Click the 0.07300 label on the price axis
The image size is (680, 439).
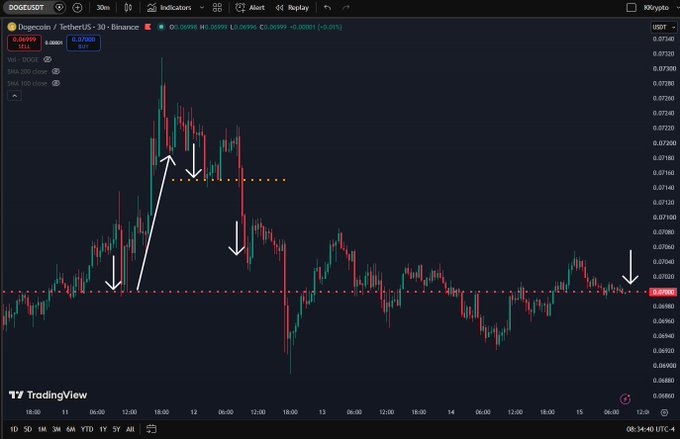coord(664,69)
